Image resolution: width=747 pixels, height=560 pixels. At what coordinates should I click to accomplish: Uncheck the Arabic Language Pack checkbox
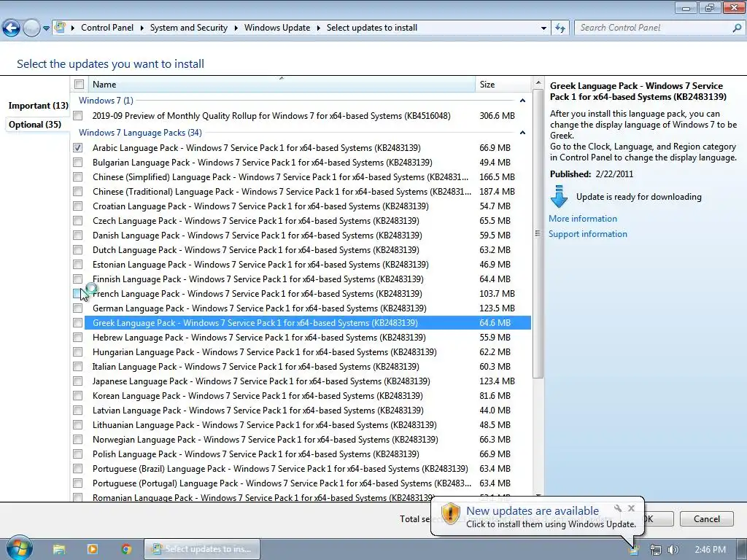(x=77, y=147)
